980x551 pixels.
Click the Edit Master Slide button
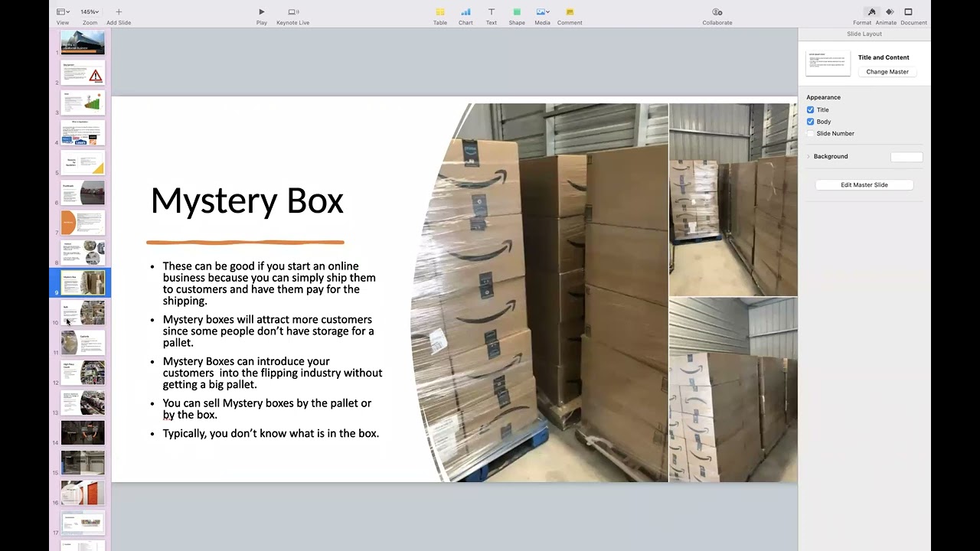(x=864, y=185)
